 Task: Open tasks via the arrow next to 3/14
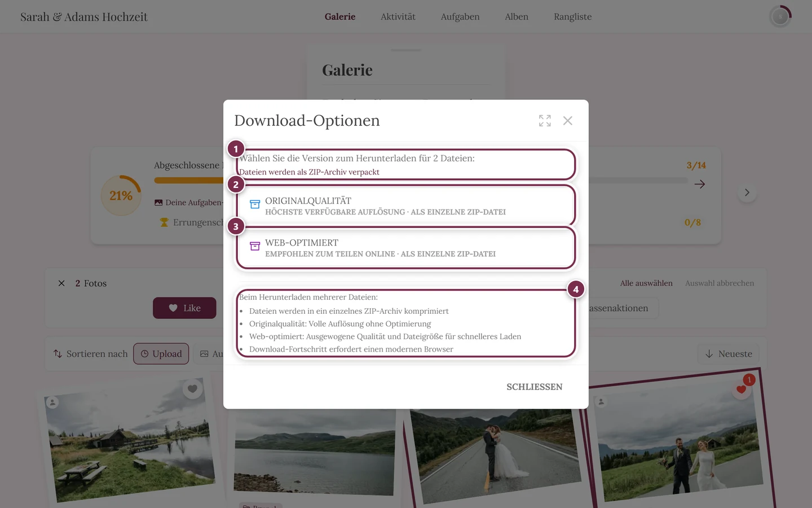click(700, 184)
